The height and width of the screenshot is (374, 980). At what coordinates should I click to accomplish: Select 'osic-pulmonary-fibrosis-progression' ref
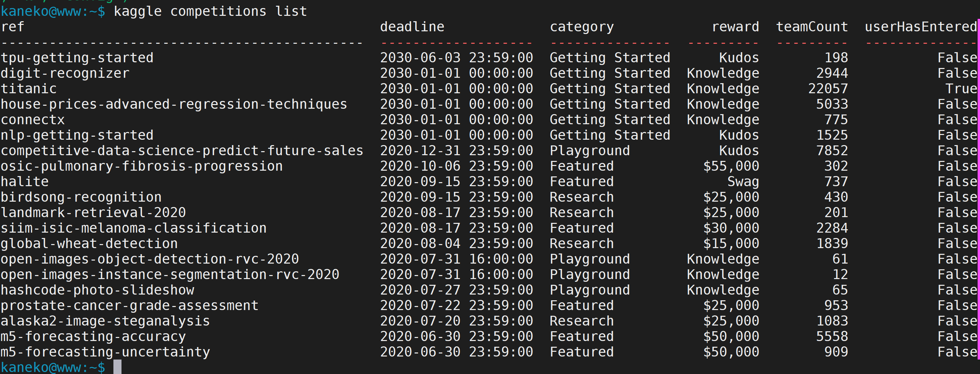[x=142, y=166]
